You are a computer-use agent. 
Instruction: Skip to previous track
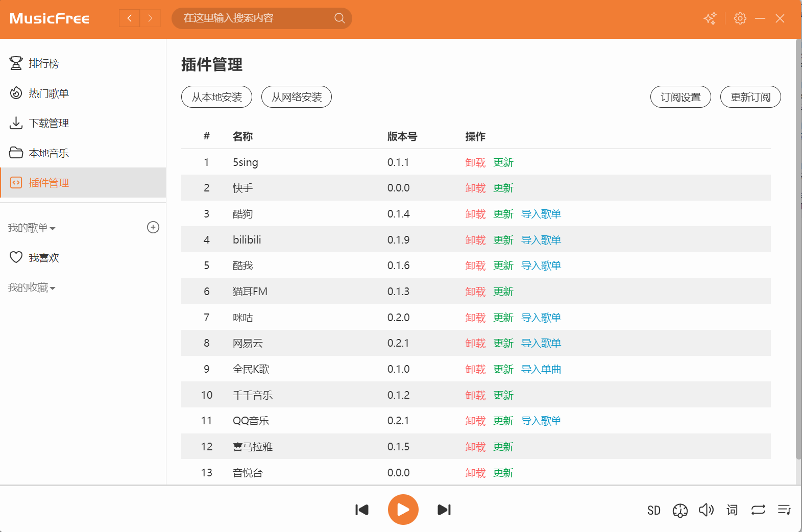(x=362, y=510)
